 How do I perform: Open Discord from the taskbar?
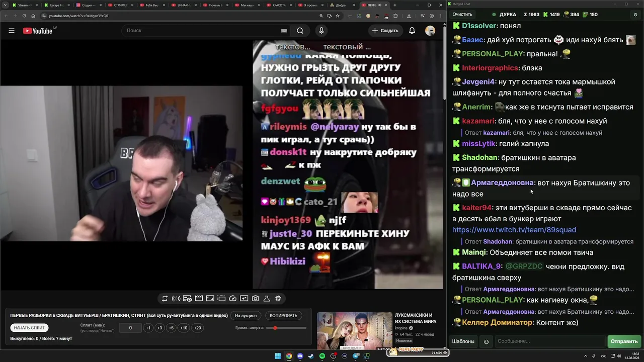[300, 356]
